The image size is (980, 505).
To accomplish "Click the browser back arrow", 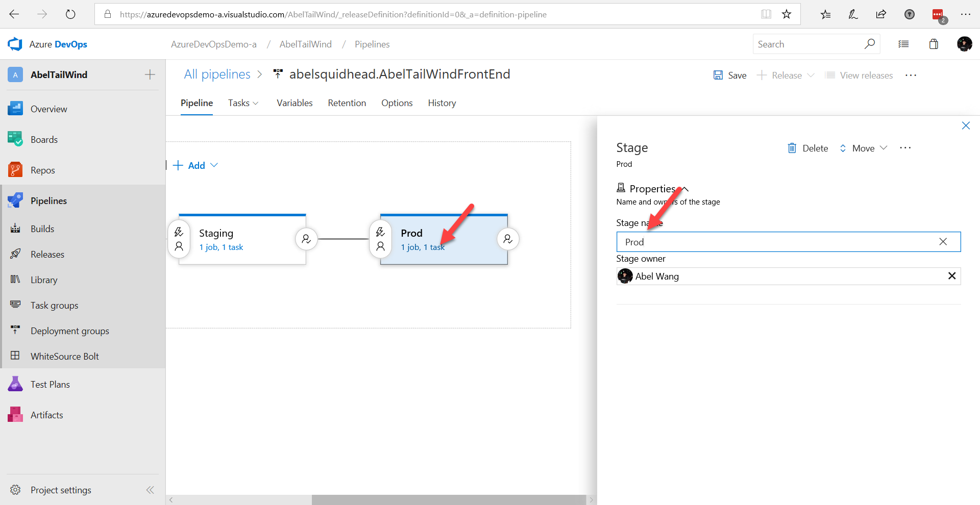I will click(x=14, y=14).
